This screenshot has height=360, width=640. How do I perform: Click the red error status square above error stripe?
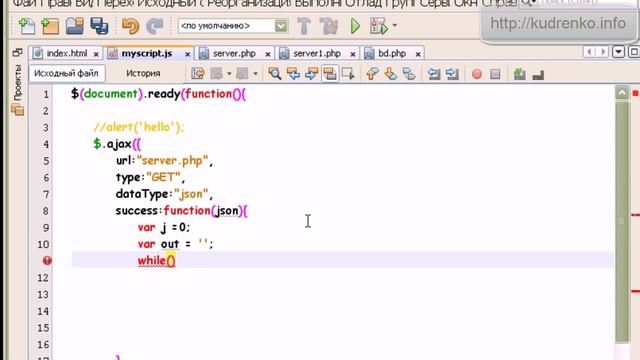pos(635,93)
